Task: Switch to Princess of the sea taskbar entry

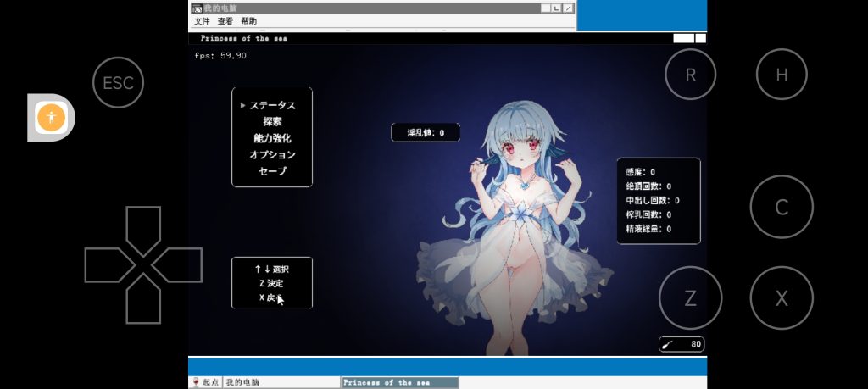Action: [400, 382]
